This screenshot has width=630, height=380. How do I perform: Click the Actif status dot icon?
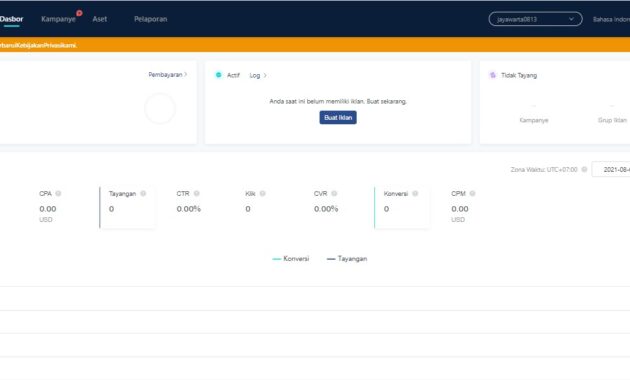pos(219,75)
